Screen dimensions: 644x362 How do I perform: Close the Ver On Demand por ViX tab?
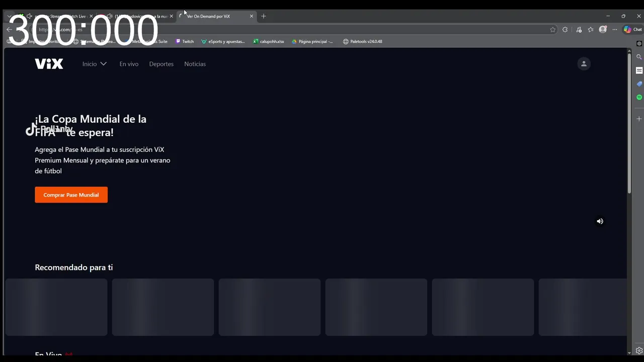[252, 16]
